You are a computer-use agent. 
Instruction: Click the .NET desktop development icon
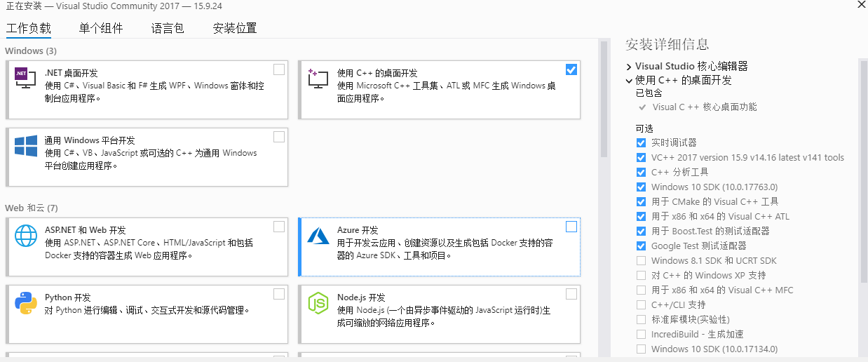click(25, 78)
